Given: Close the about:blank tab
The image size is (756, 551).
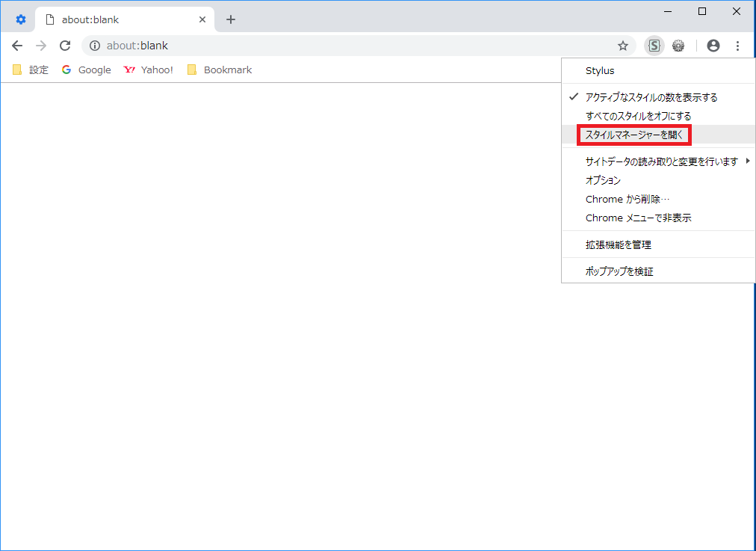Looking at the screenshot, I should tap(202, 19).
